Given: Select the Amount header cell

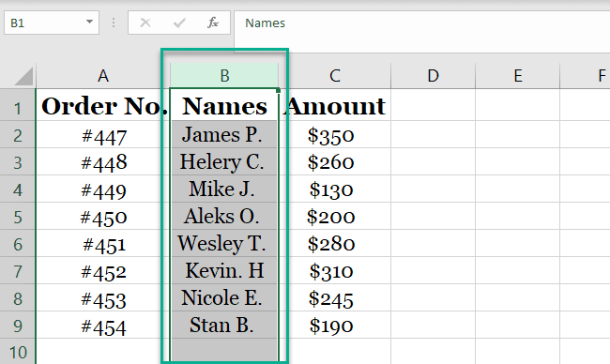Looking at the screenshot, I should tap(335, 105).
